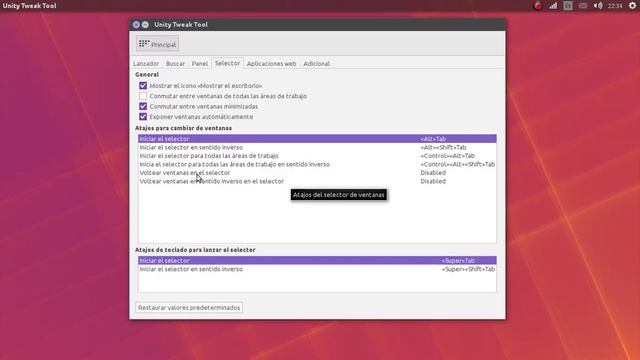Open the Aplicaciones web tab
The image size is (640, 360).
[271, 64]
